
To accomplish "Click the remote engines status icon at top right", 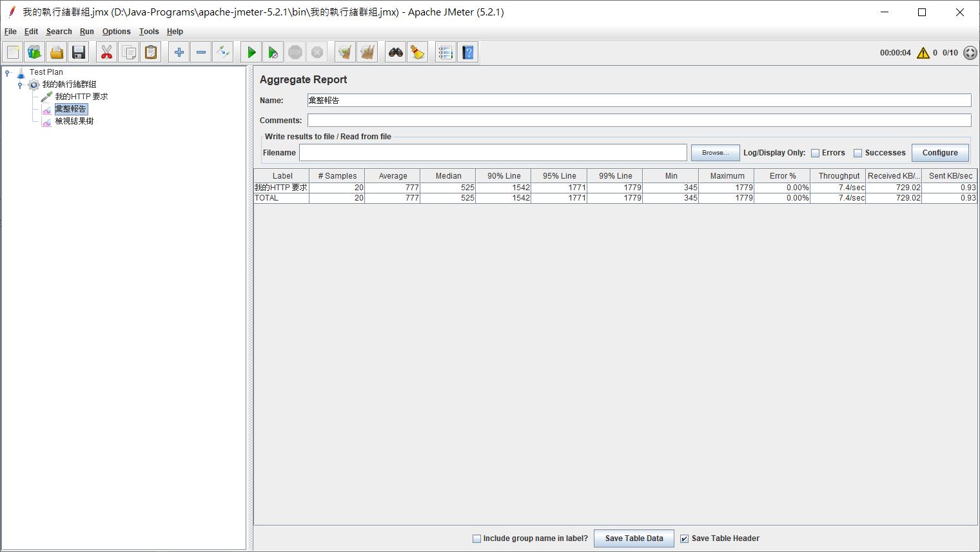I will 970,53.
